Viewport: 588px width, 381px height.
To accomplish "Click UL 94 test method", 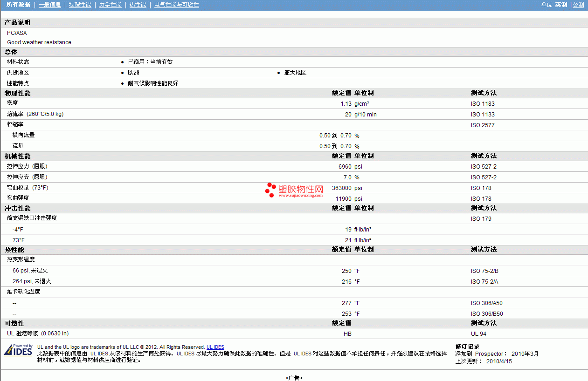I will [478, 334].
